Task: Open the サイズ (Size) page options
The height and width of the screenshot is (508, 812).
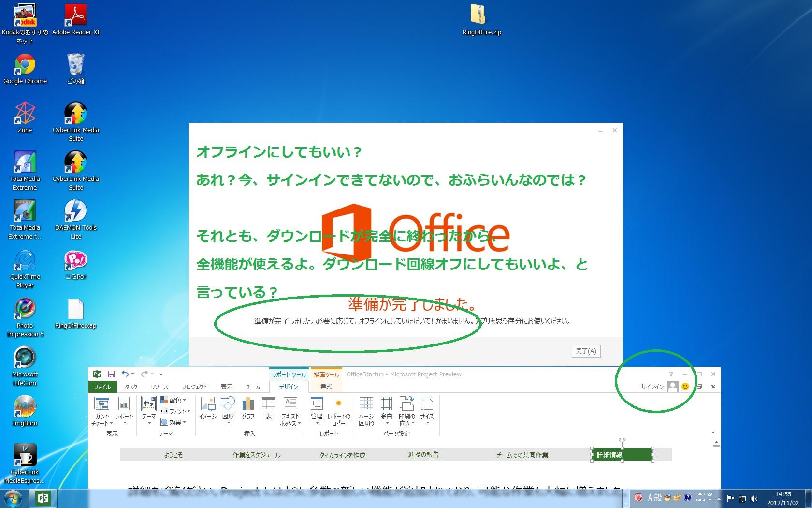Action: pyautogui.click(x=427, y=411)
